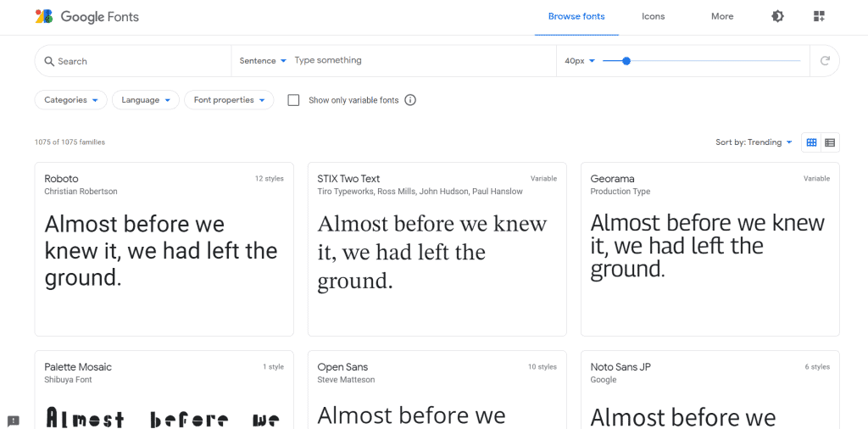Open the Sort by: Trending dropdown

click(x=754, y=142)
